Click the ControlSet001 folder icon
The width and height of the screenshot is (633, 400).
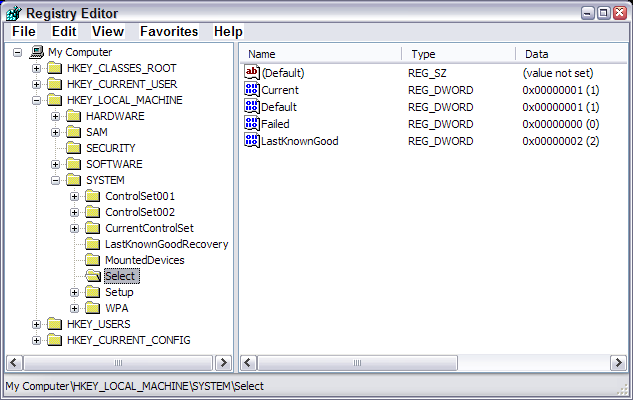92,196
